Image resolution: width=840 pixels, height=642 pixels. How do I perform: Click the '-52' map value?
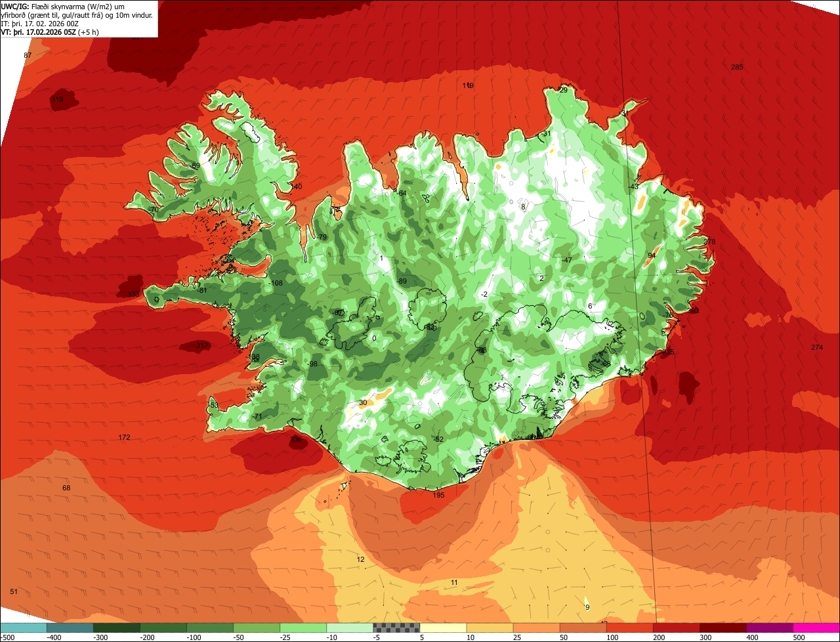(x=438, y=439)
